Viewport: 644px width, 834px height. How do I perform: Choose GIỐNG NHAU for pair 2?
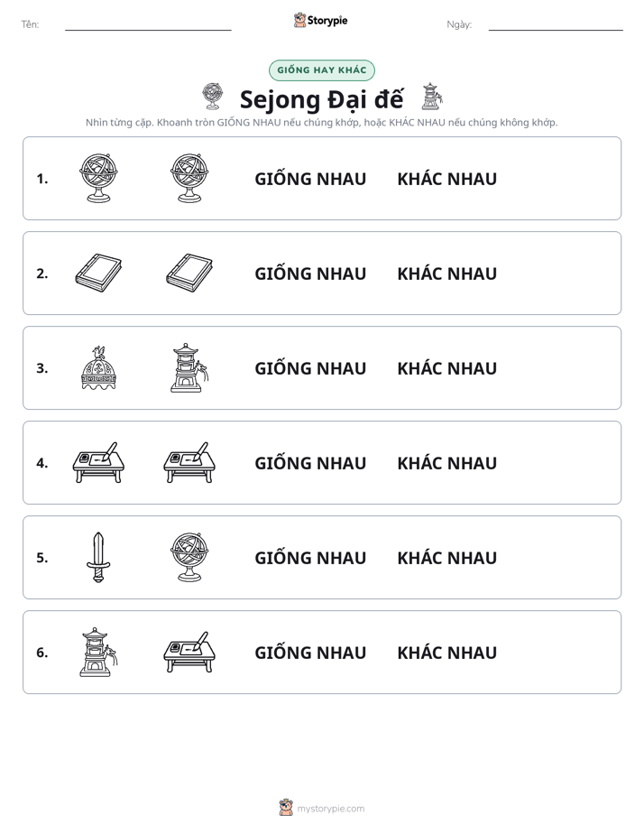tap(310, 273)
